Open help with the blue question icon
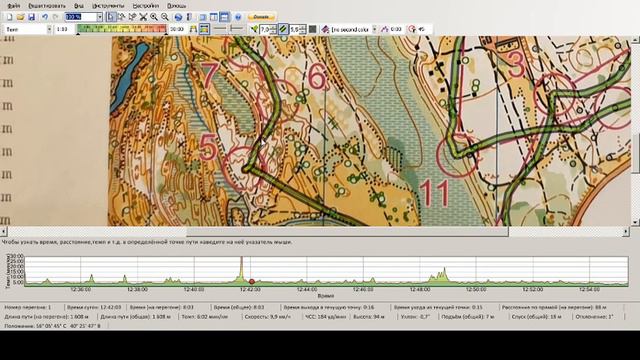The width and height of the screenshot is (640, 360). pos(238,17)
